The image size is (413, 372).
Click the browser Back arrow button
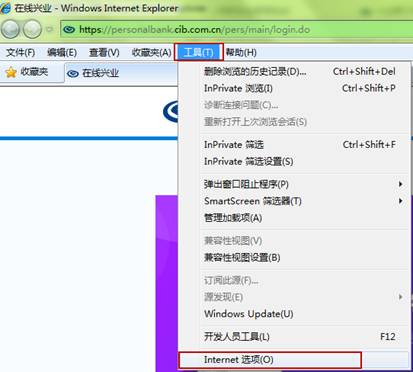click(x=10, y=29)
